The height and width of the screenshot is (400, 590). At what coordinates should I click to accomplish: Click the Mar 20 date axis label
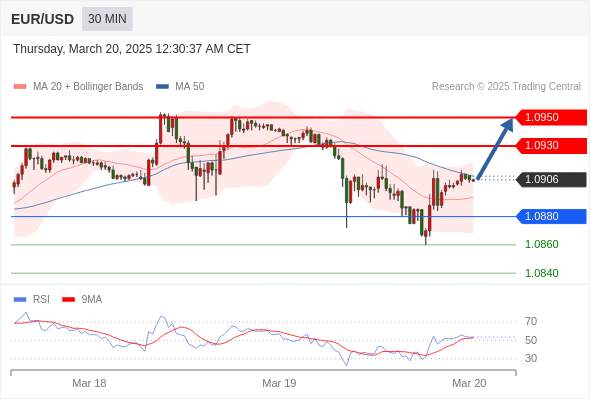(469, 383)
